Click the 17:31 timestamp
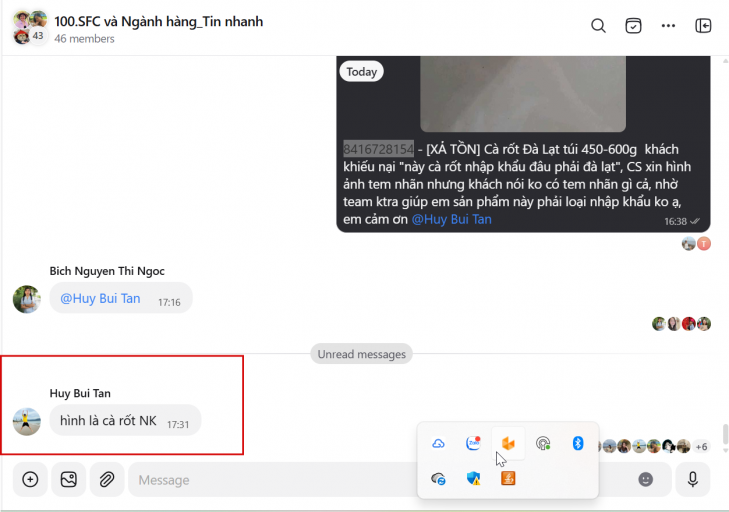Image resolution: width=729 pixels, height=512 pixels. point(178,425)
